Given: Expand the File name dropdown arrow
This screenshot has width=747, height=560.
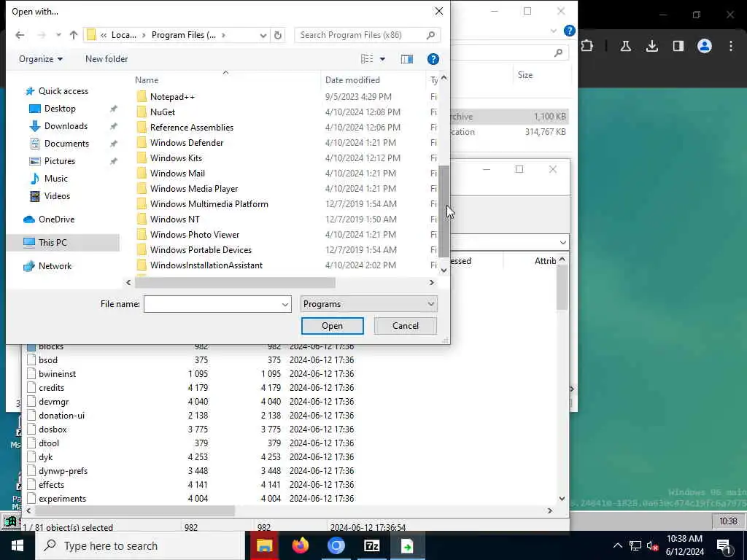Looking at the screenshot, I should (x=285, y=304).
